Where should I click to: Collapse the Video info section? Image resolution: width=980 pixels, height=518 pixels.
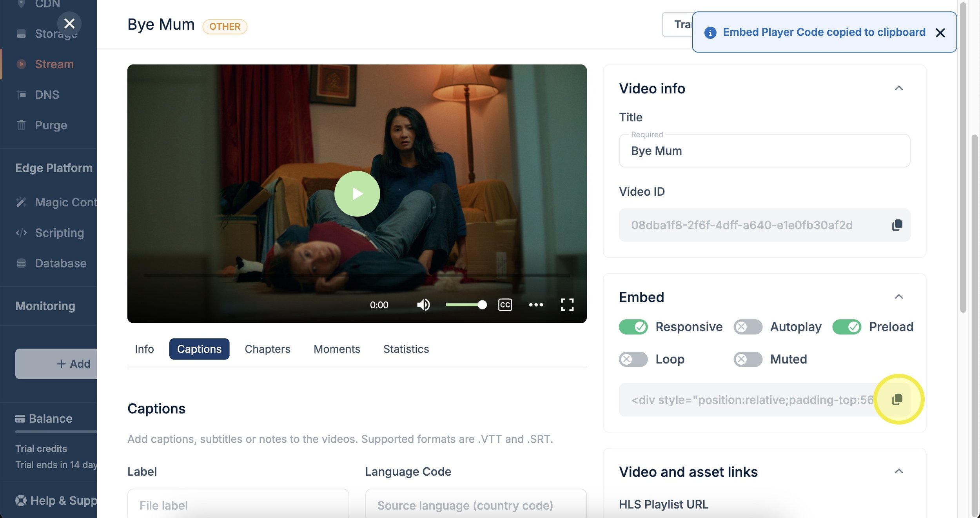coord(898,88)
